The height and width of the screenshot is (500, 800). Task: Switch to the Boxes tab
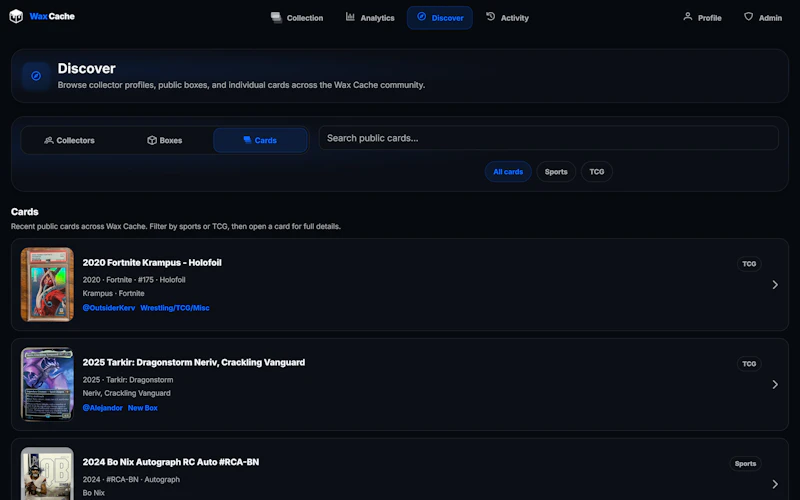pos(165,140)
